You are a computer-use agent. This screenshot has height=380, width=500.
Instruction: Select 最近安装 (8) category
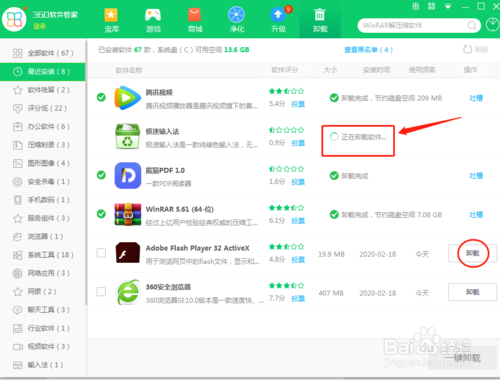pos(43,71)
